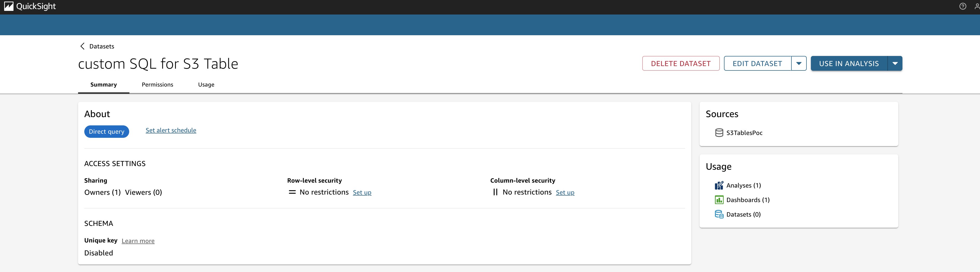This screenshot has height=272, width=980.
Task: Click the column-level security icon
Action: point(495,192)
